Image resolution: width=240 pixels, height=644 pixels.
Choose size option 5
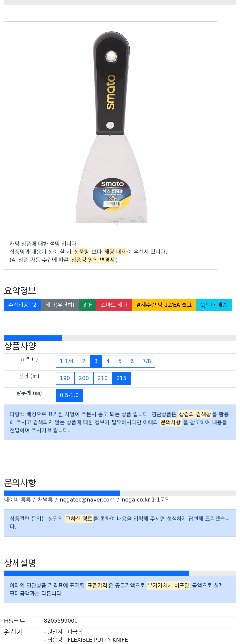(x=120, y=361)
